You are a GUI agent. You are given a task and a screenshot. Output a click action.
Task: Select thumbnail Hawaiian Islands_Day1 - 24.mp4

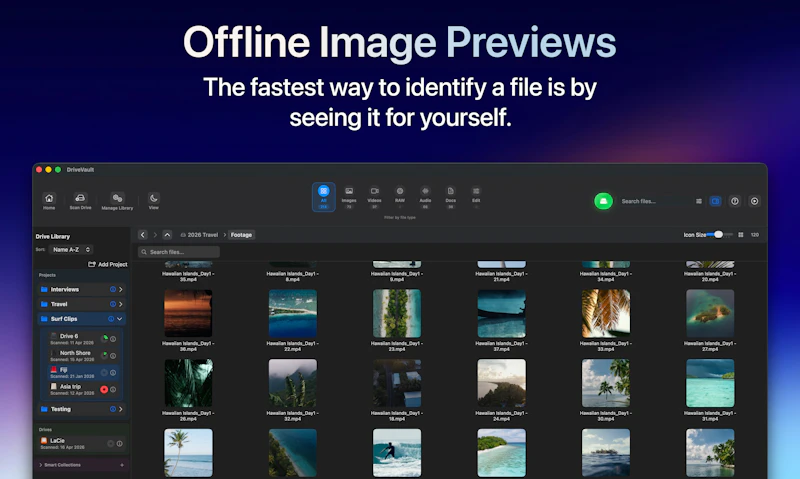coord(502,383)
